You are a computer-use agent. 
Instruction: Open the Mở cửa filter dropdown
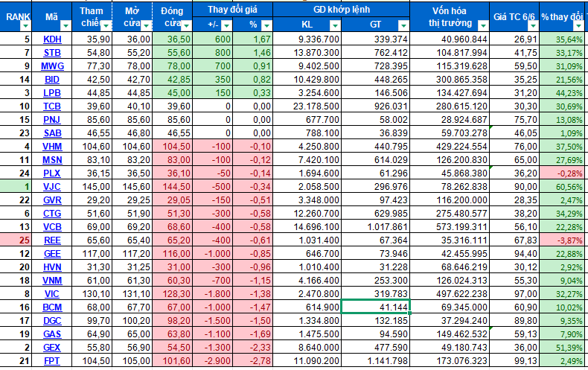[x=146, y=26]
